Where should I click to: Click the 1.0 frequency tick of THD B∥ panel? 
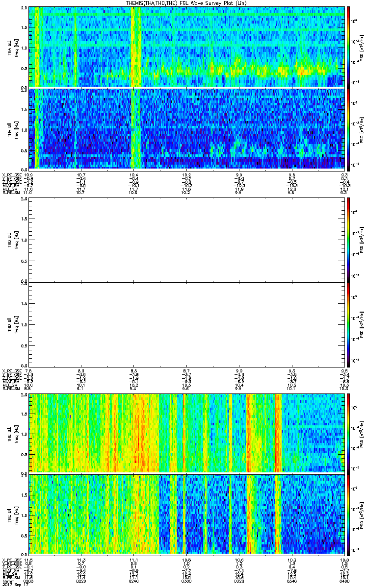click(25, 324)
